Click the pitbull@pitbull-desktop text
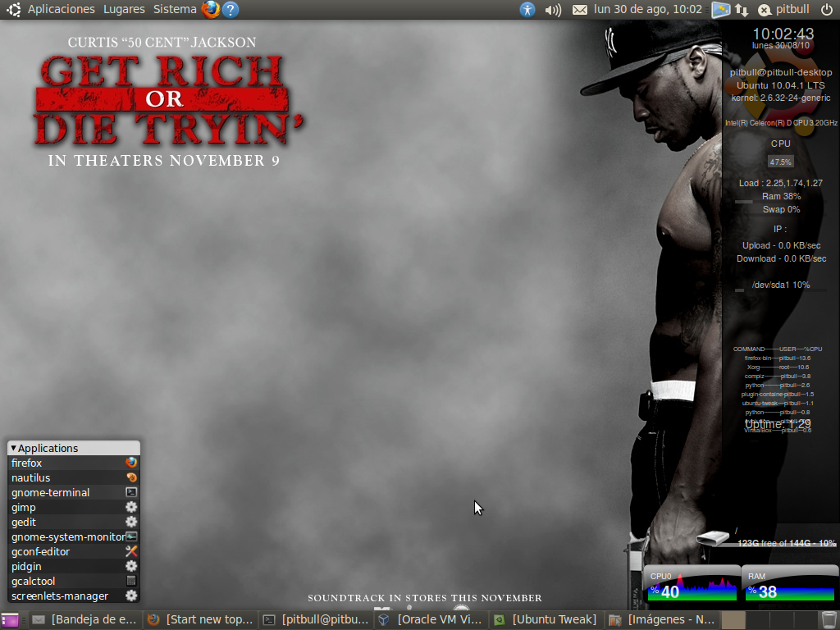840x630 pixels. coord(781,72)
